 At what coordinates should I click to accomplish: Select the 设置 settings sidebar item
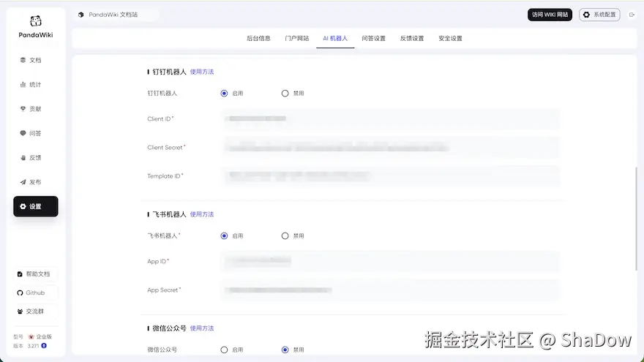coord(36,206)
